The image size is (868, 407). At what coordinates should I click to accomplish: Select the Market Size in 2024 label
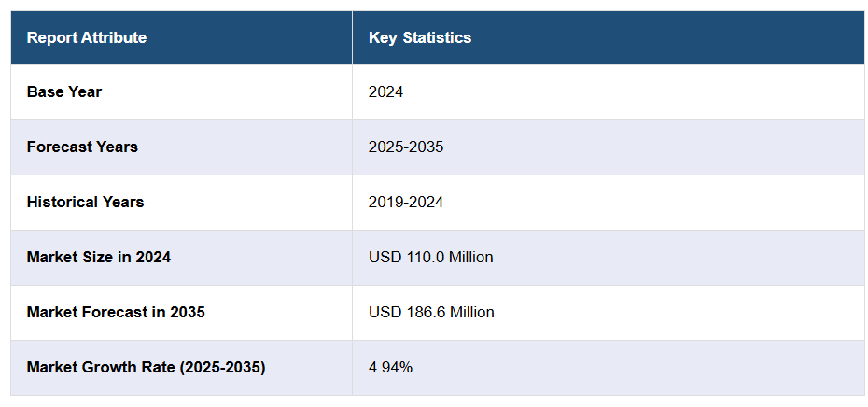pyautogui.click(x=99, y=258)
